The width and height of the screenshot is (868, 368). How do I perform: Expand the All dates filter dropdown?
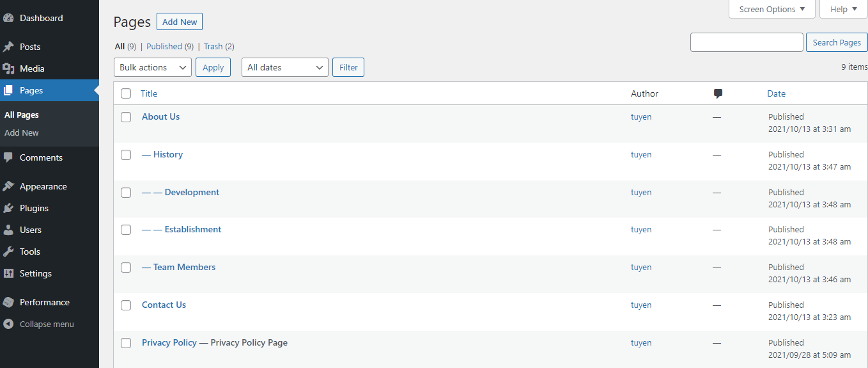pos(284,67)
